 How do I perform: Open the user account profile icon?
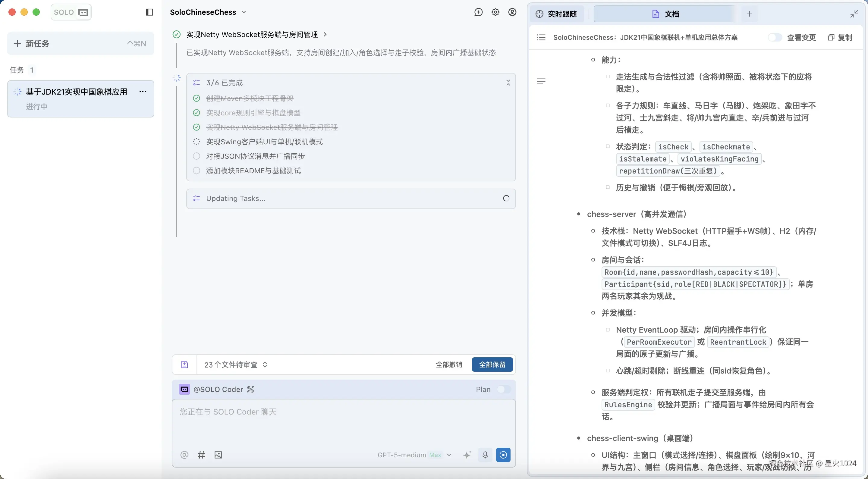coord(512,12)
